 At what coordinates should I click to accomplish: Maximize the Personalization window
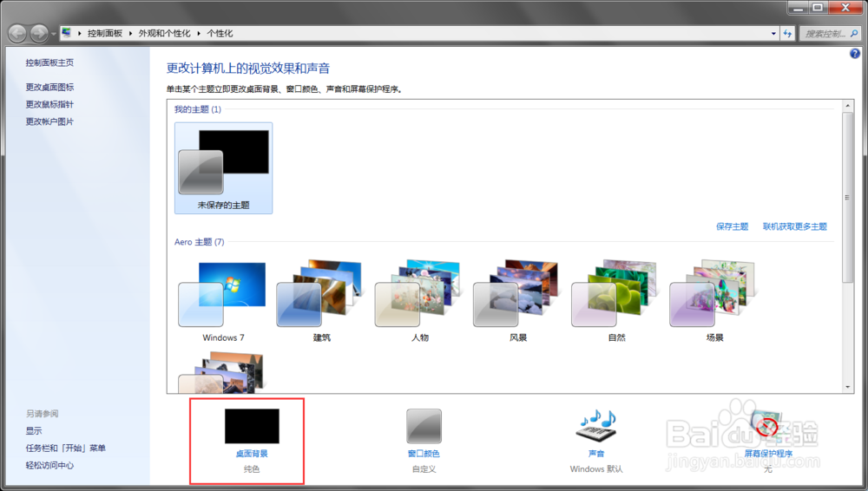[818, 7]
